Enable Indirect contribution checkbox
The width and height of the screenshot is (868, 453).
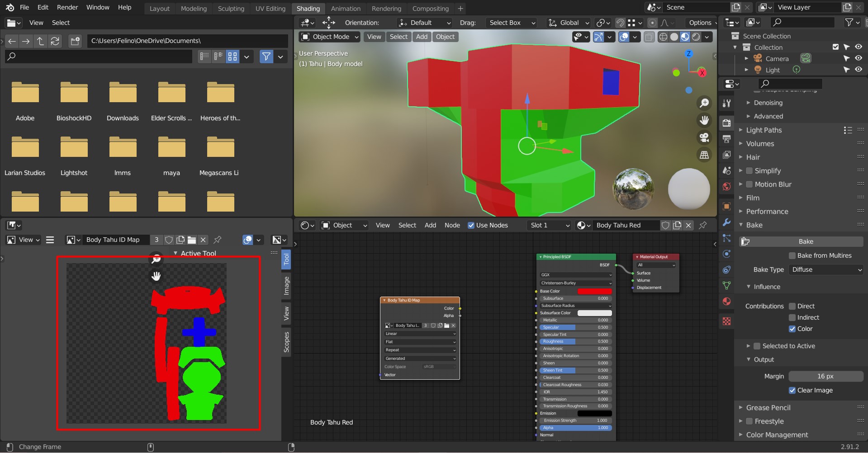coord(792,317)
